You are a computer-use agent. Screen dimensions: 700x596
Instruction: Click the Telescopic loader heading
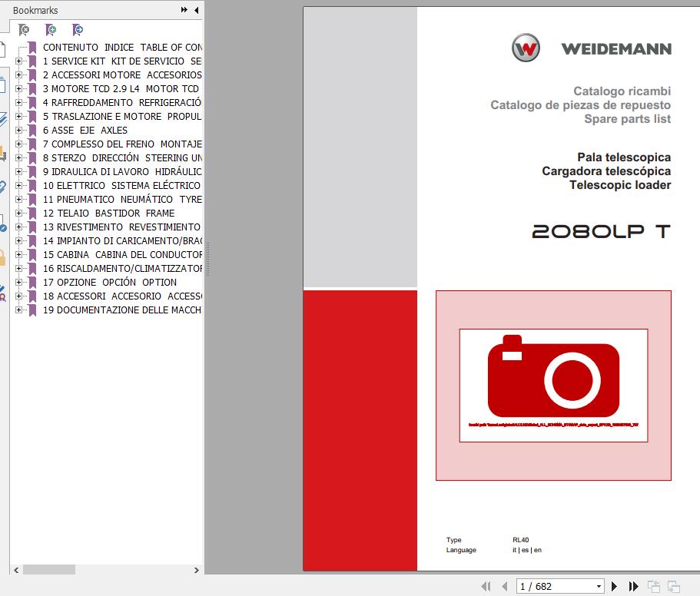620,185
